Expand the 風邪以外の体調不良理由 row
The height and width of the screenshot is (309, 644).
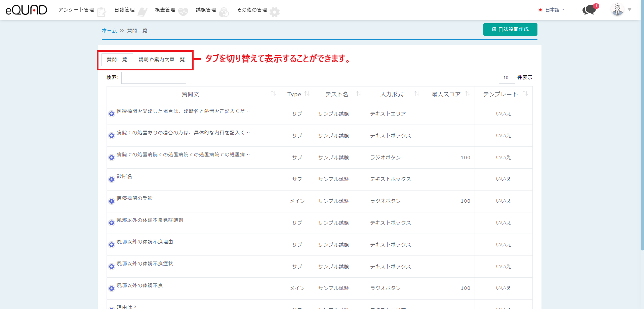pyautogui.click(x=112, y=245)
